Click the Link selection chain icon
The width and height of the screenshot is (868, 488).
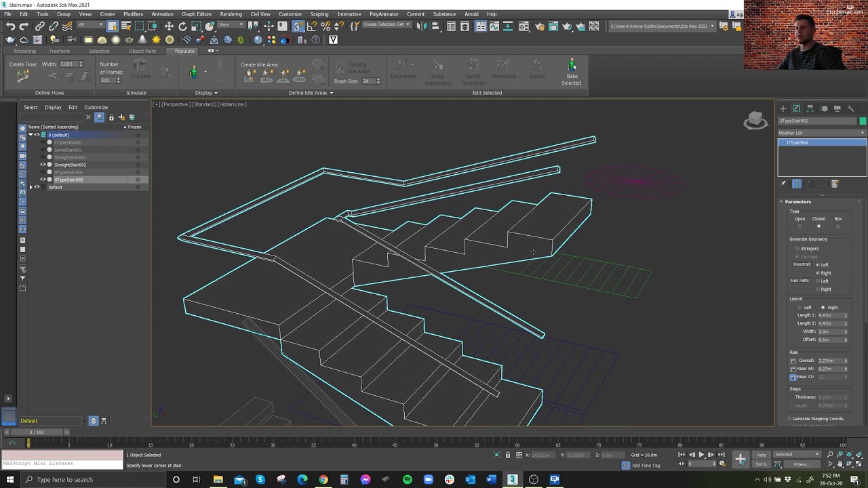pyautogui.click(x=40, y=26)
